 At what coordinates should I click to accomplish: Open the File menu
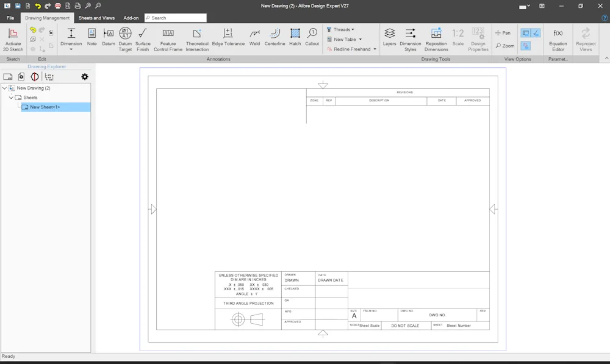[x=10, y=18]
